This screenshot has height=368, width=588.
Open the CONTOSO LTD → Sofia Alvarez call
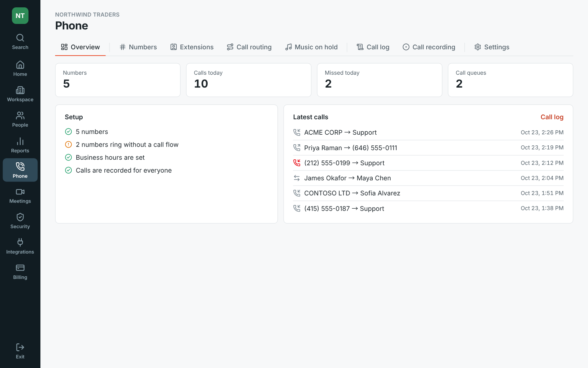click(429, 193)
